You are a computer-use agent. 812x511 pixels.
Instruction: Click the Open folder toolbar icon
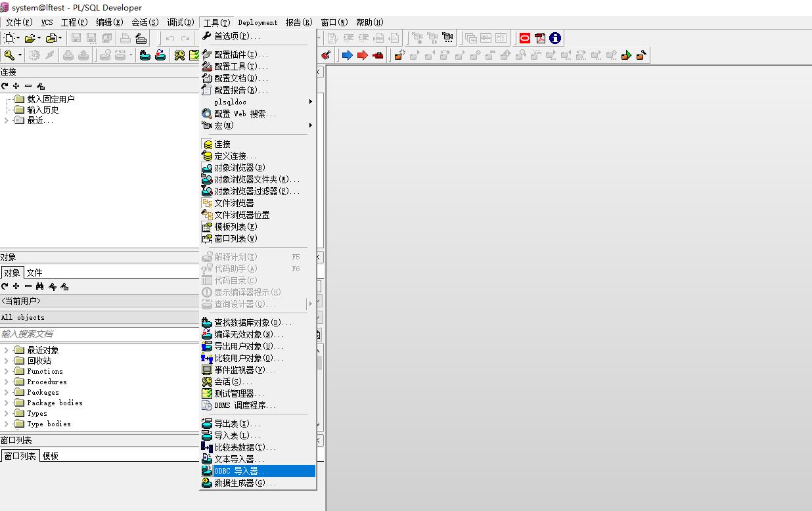31,38
